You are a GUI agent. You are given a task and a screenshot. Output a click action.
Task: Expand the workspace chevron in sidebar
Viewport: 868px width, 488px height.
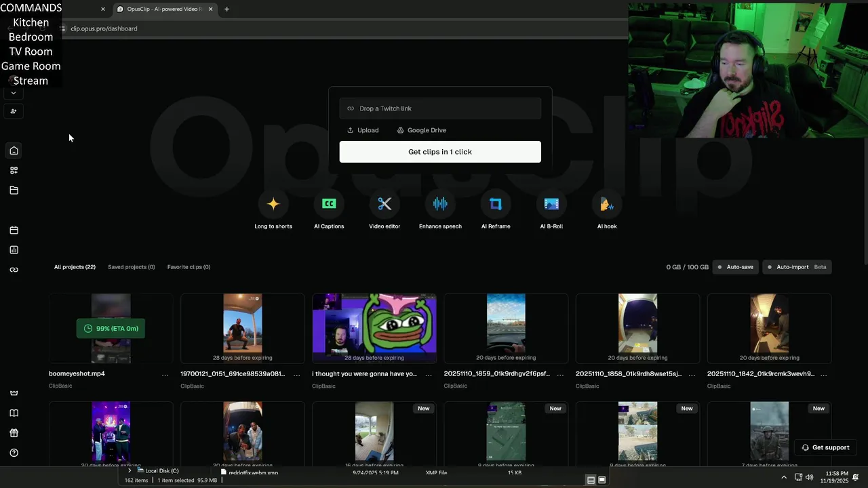point(14,94)
